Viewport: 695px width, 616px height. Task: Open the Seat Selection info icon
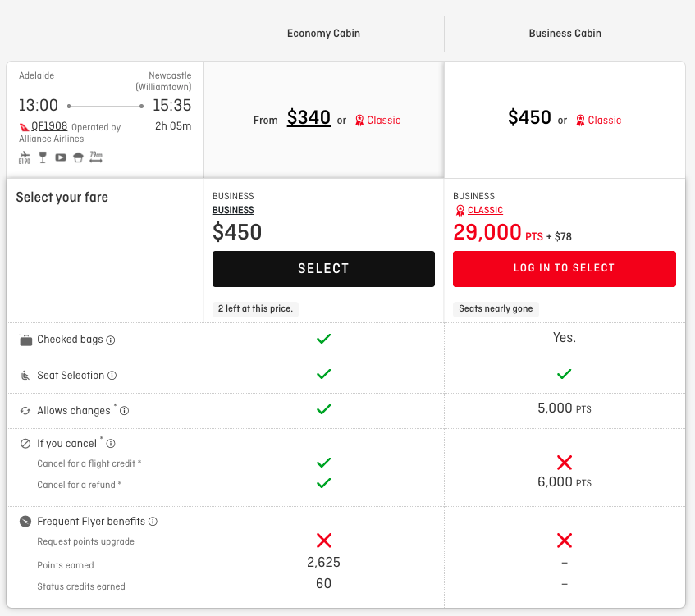pos(112,376)
